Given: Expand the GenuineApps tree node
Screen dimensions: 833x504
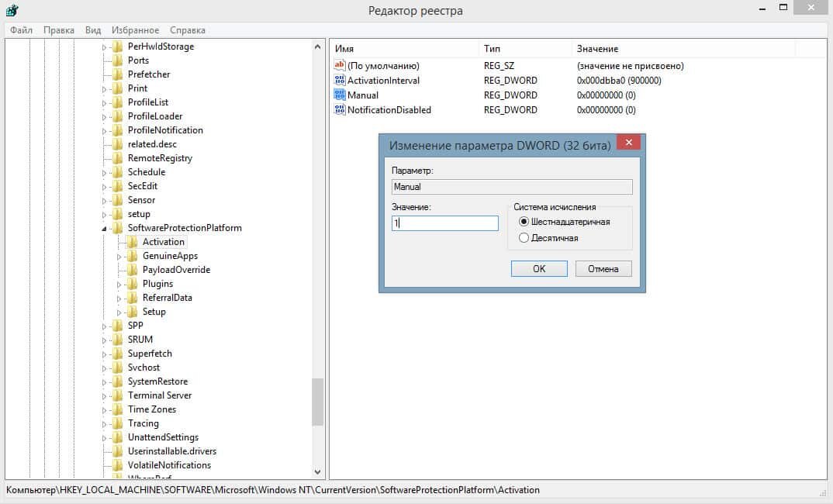Looking at the screenshot, I should coord(119,256).
